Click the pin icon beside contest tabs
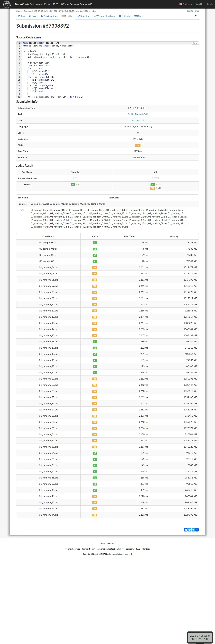Viewport: 215px width, 644px height. [195, 16]
